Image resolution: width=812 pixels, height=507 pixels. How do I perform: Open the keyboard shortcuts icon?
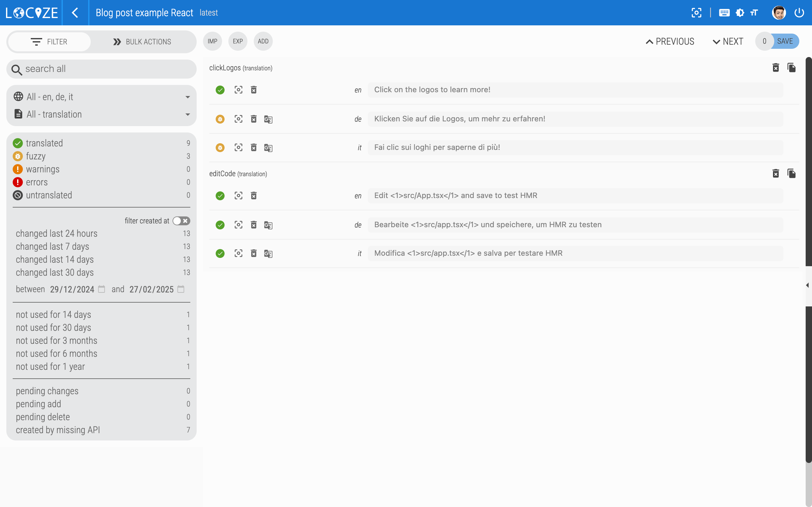click(724, 13)
